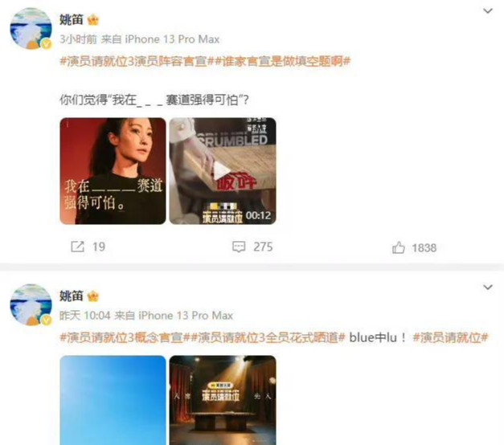
Task: Open the first post's 姚笛 avatar
Action: click(x=31, y=29)
